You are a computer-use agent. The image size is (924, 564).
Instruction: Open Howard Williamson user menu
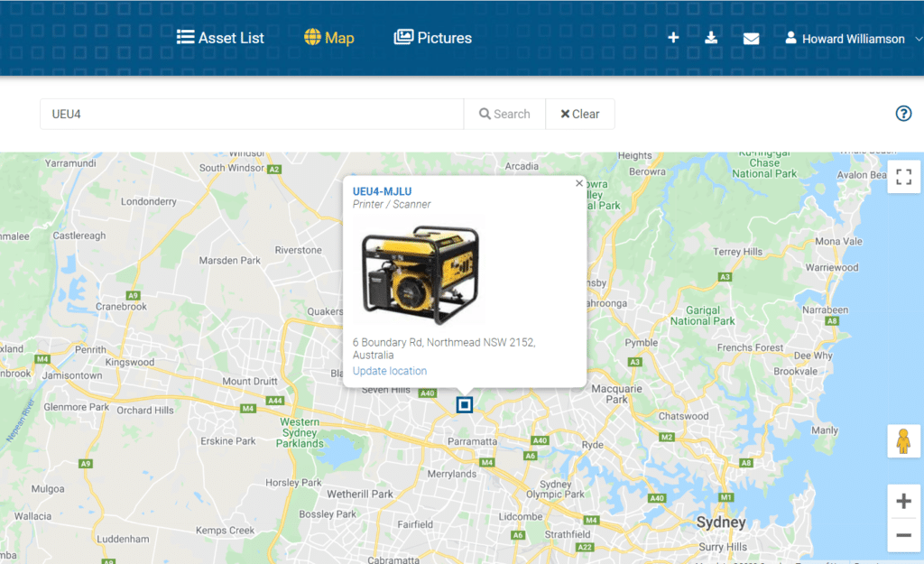(853, 39)
